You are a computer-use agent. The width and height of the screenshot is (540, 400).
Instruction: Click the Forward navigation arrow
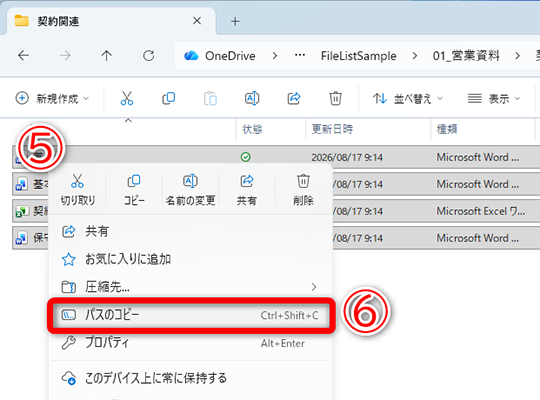pos(65,55)
